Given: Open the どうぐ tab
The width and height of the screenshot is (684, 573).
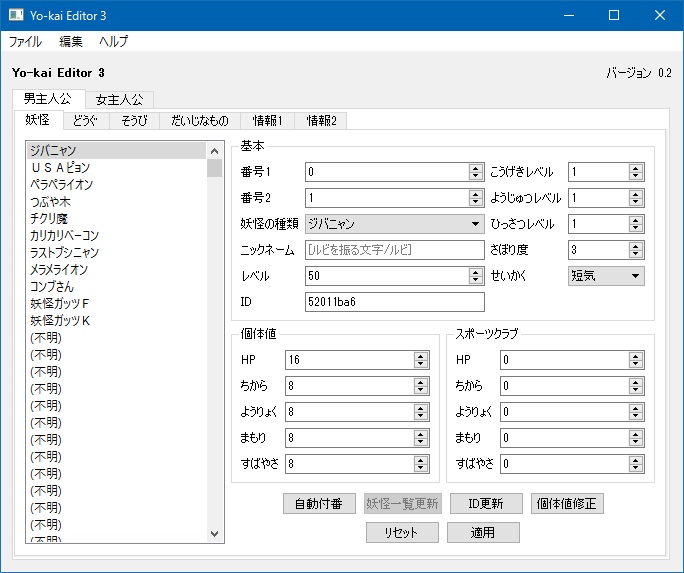Looking at the screenshot, I should point(86,121).
